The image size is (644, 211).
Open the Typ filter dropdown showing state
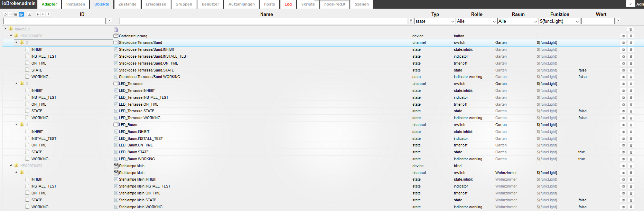coord(435,21)
